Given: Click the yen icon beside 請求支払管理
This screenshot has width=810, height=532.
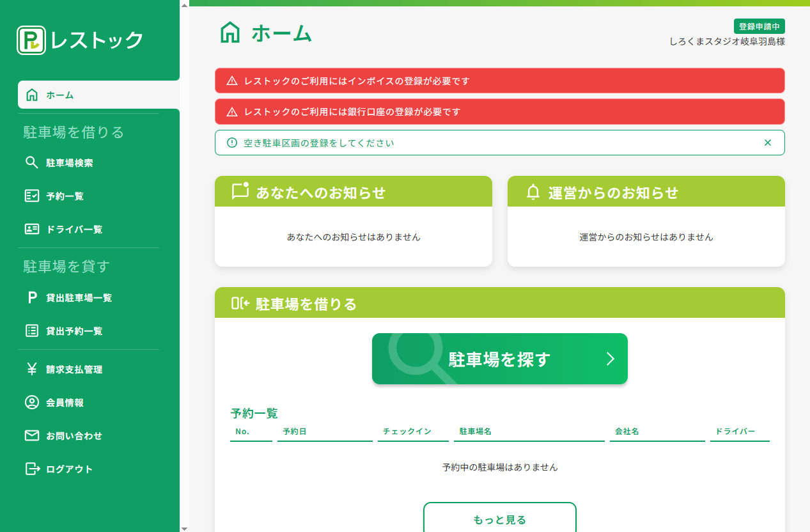Looking at the screenshot, I should coord(31,369).
